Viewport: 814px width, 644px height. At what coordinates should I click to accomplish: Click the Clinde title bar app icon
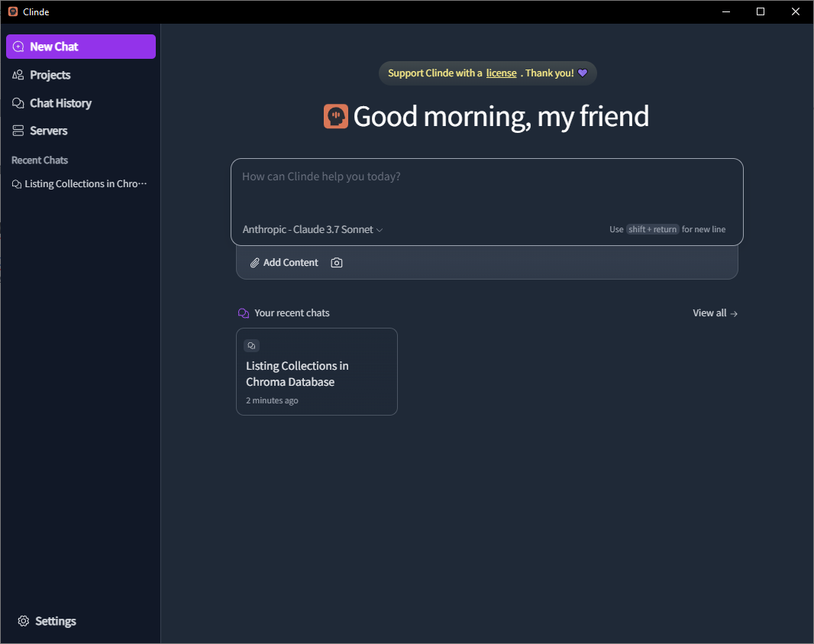coord(13,11)
